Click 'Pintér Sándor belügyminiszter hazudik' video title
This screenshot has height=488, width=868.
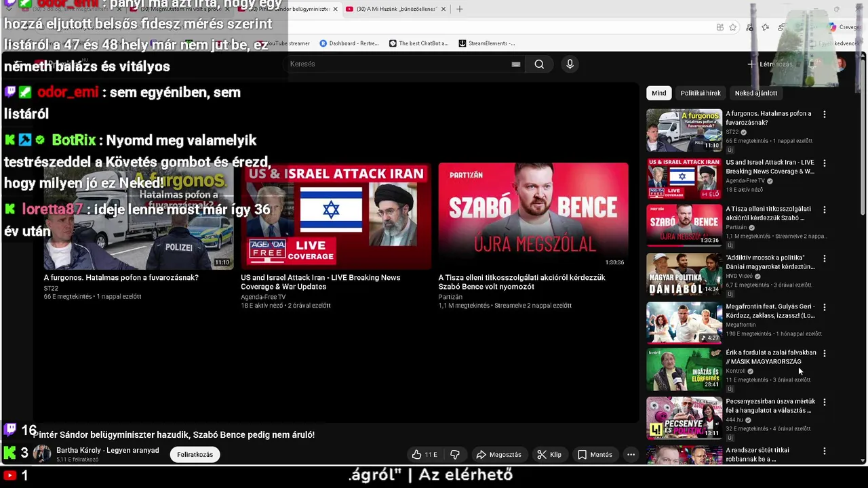coord(174,434)
